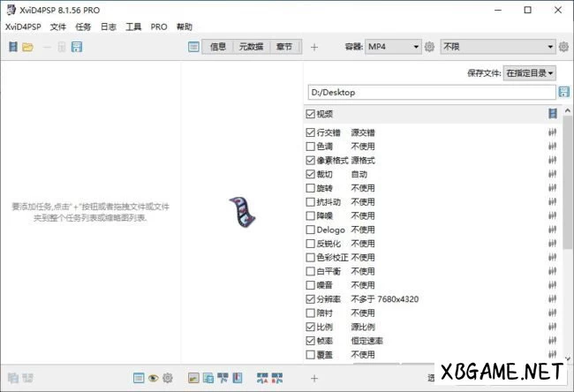Open settings sliders icon for 降噪 row
The width and height of the screenshot is (574, 392).
click(x=552, y=215)
